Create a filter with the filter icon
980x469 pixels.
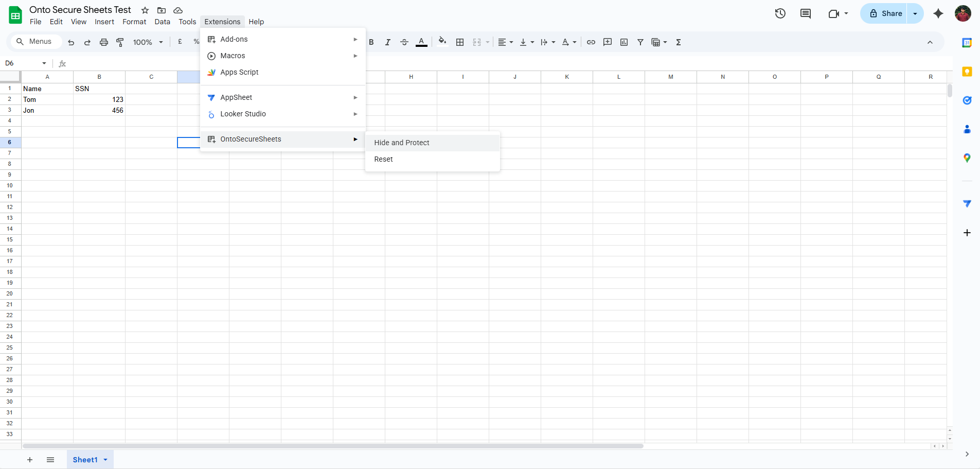pos(640,42)
